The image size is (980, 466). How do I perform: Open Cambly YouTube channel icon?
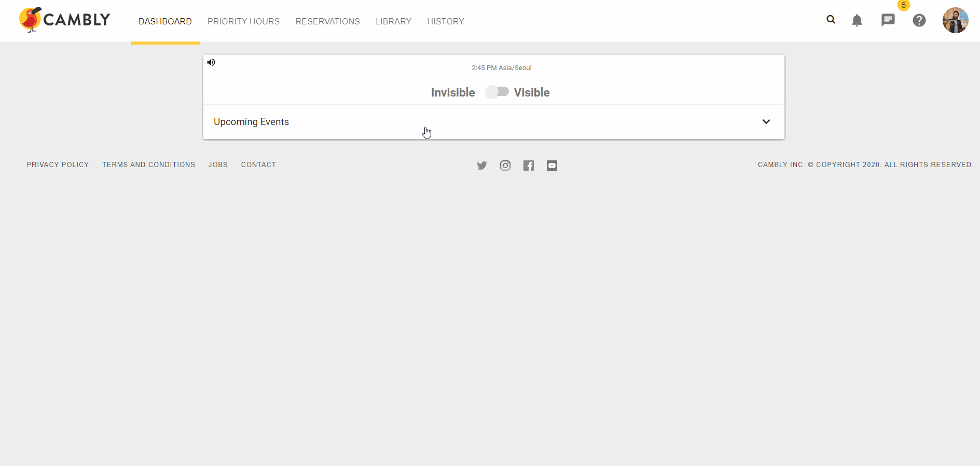pos(552,166)
